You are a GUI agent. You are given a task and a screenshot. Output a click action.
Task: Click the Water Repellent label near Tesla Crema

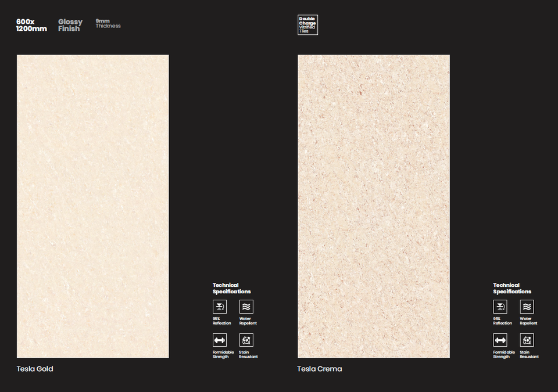pos(528,321)
